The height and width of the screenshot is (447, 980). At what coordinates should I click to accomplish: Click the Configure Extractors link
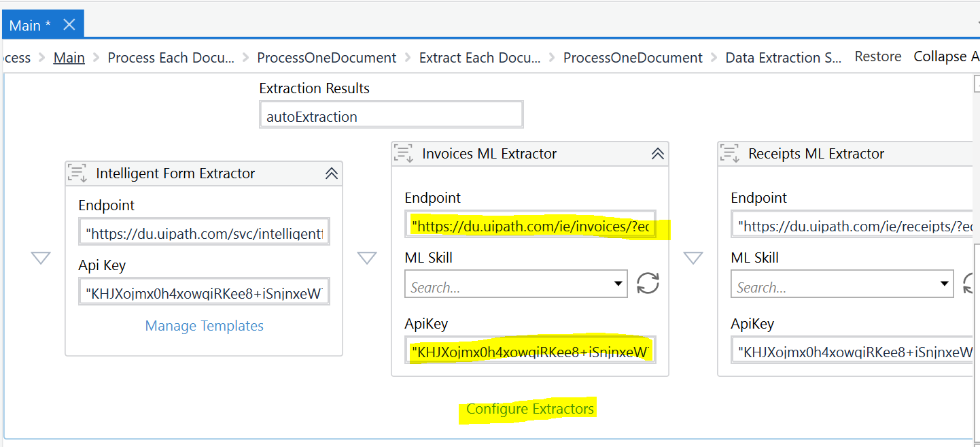(x=529, y=409)
